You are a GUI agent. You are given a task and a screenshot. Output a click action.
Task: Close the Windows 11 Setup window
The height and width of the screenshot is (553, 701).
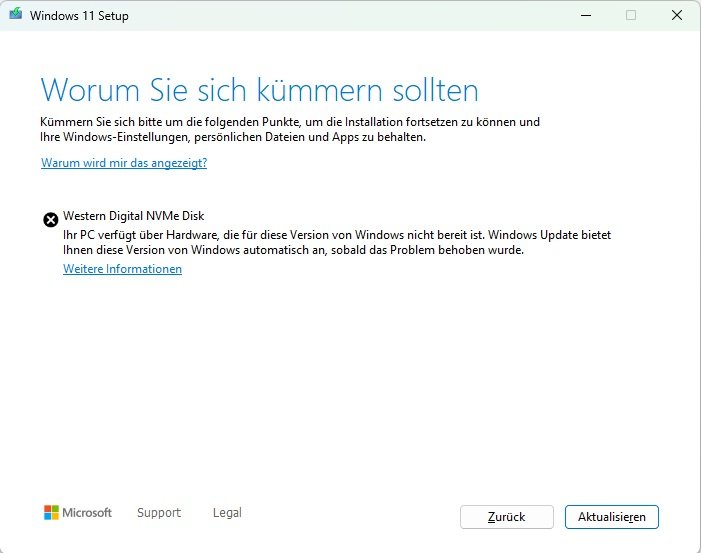pos(677,15)
